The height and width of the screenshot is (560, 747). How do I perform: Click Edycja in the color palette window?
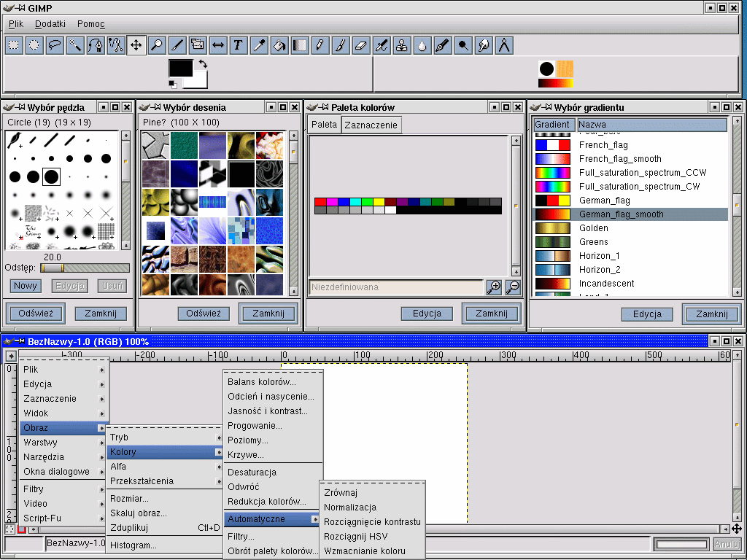tap(427, 314)
